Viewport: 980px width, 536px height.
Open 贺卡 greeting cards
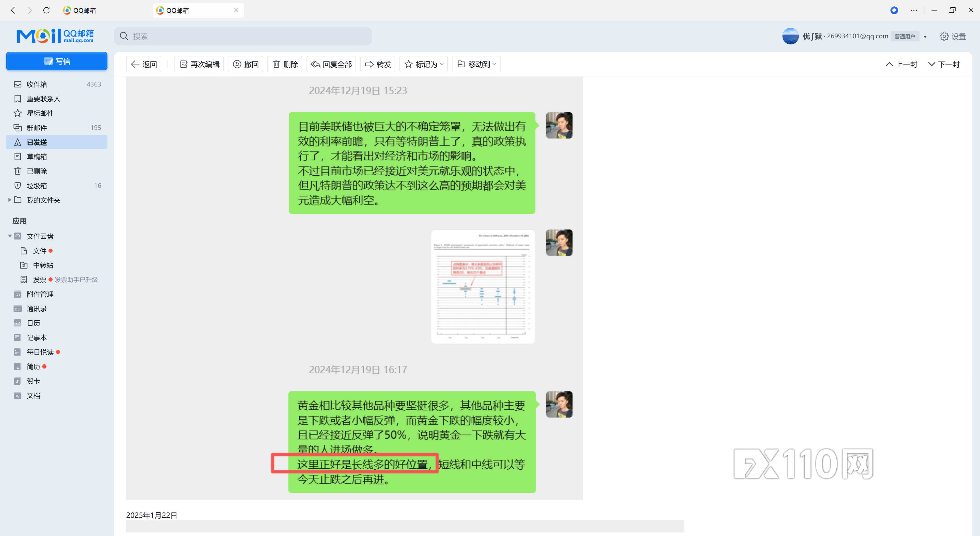click(33, 381)
